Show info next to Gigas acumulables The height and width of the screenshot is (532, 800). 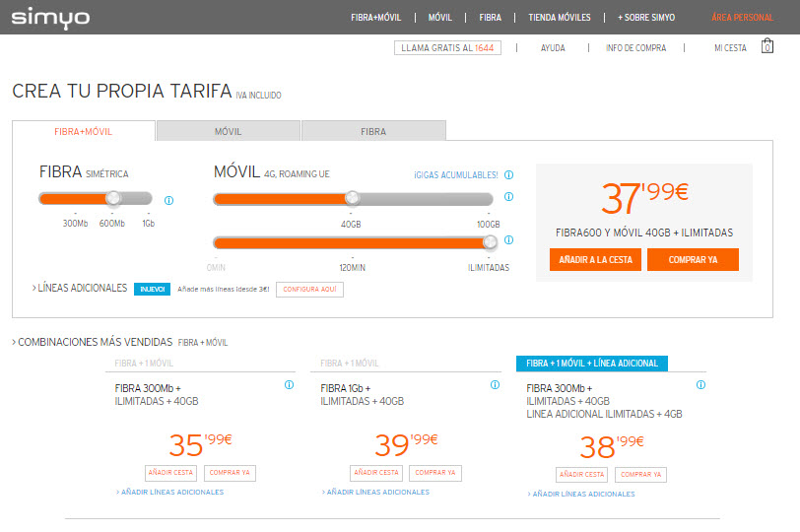pos(508,175)
